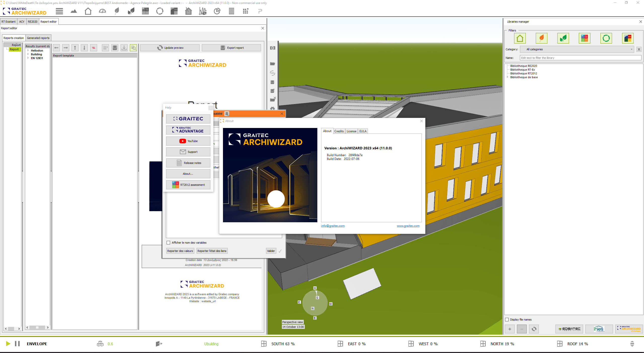Screen dimensions: 644x353
Task: Enable Display file names checkbox
Action: point(508,319)
